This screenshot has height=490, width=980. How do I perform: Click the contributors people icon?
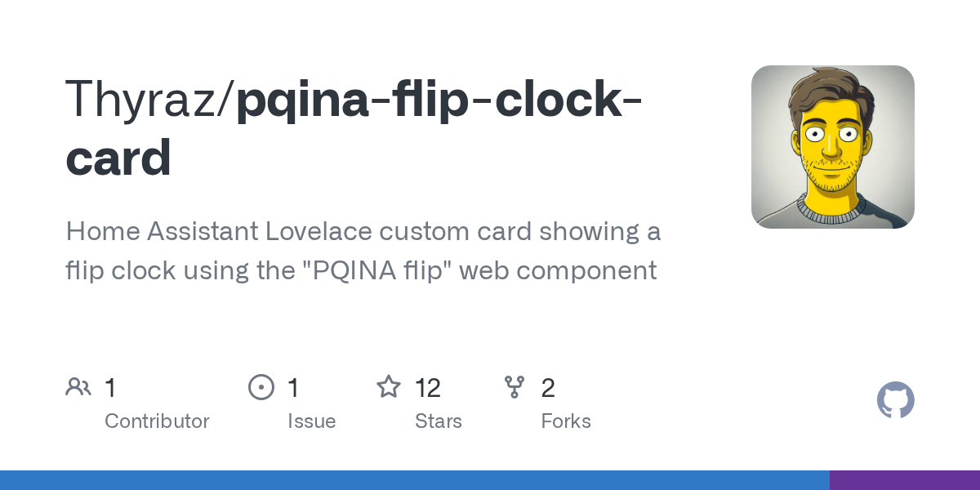(x=78, y=387)
